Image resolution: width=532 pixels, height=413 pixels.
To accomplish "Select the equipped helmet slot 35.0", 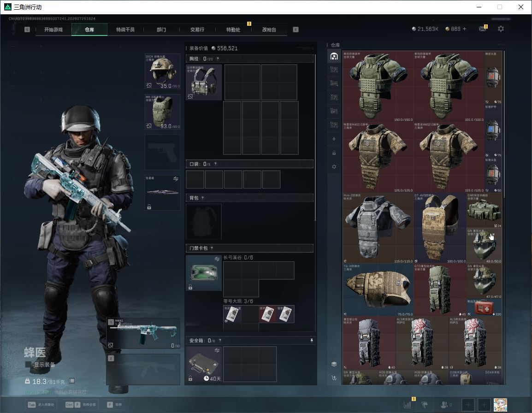I will click(163, 71).
